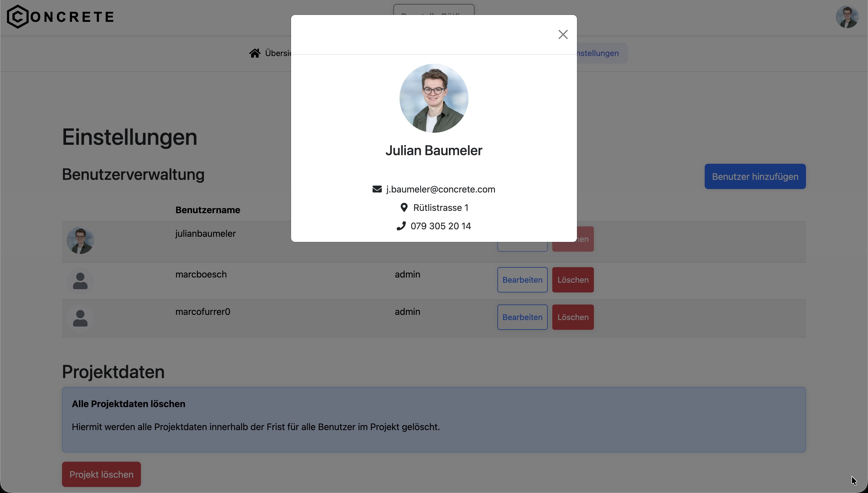The image size is (868, 493).
Task: Edit the marcboesch user via Bearbeiten
Action: (x=522, y=280)
